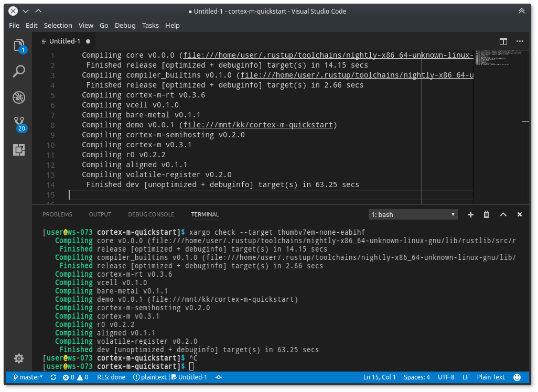The width and height of the screenshot is (538, 392).
Task: Click the Untitled-1 item in status bar
Action: pyautogui.click(x=189, y=377)
